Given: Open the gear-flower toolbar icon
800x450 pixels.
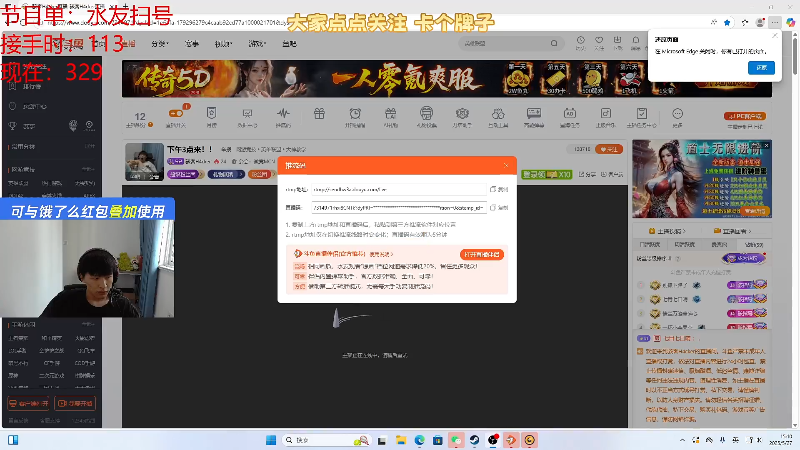Looking at the screenshot, I should point(462,116).
